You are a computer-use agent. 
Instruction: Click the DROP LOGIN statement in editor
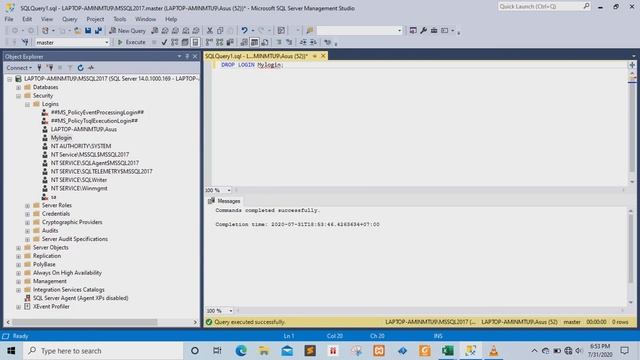(x=251, y=65)
